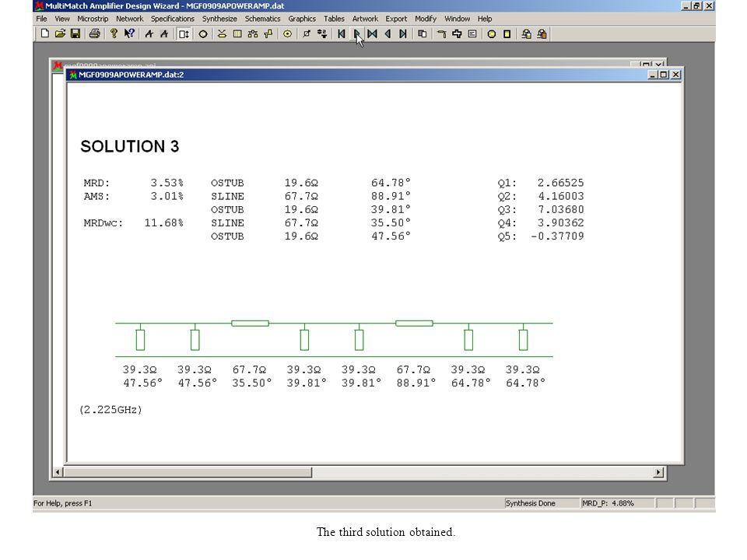Maximize the MGF0909APOWERAMP.dat:2 child window
This screenshot has height=560, width=747.
point(664,75)
